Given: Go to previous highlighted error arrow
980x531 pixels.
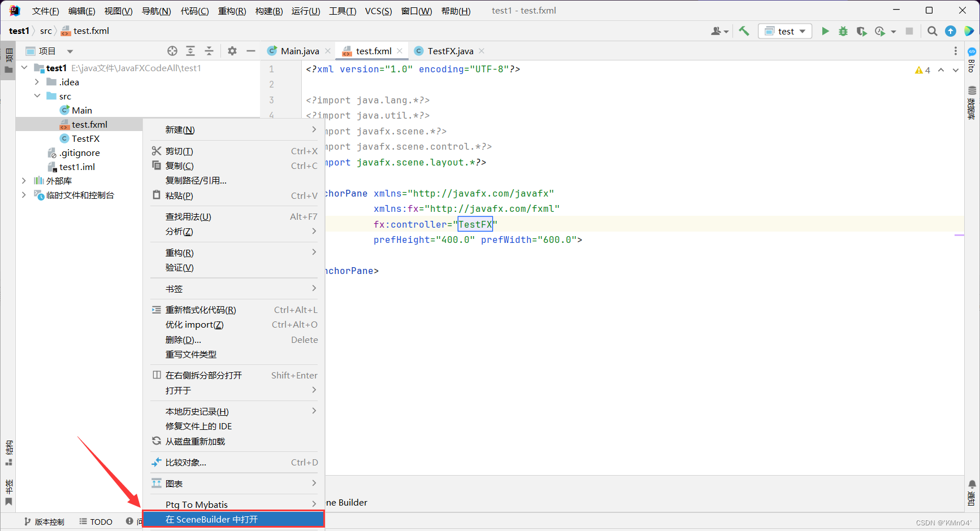Looking at the screenshot, I should (x=941, y=70).
